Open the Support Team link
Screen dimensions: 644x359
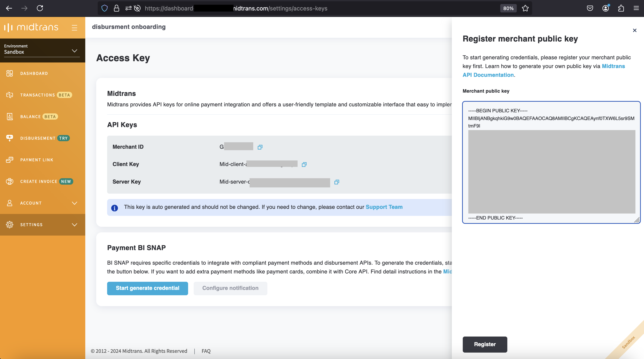point(384,207)
